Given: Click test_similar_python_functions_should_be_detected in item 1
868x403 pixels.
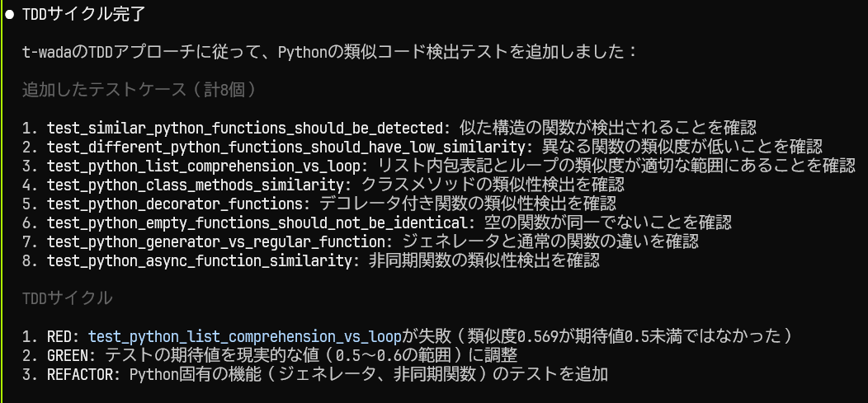Looking at the screenshot, I should pyautogui.click(x=247, y=128).
